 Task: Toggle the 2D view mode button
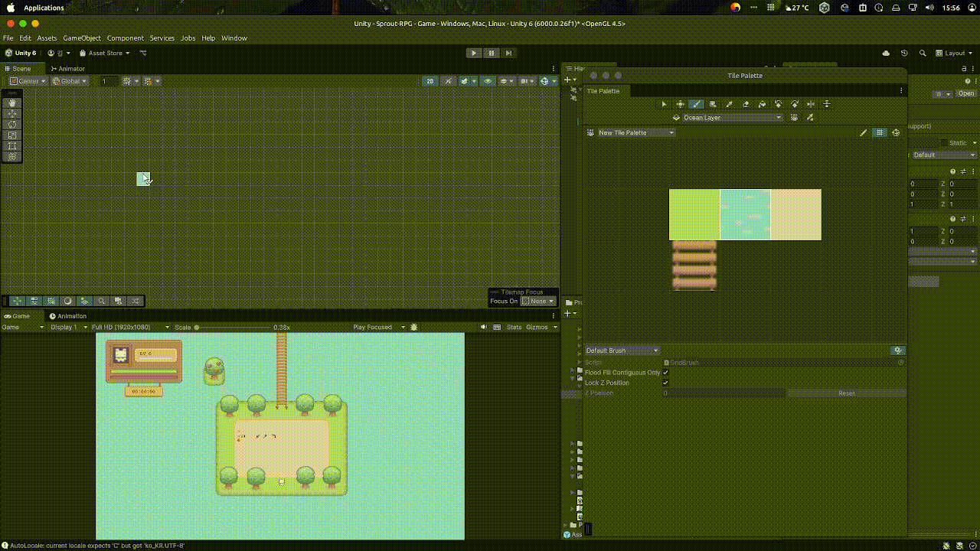click(x=430, y=81)
